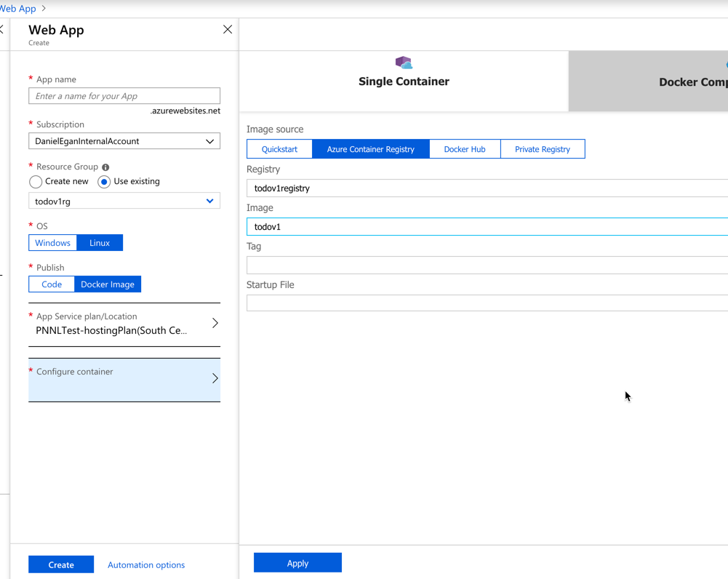Open Automation options link
Viewport: 728px width, 579px height.
146,565
